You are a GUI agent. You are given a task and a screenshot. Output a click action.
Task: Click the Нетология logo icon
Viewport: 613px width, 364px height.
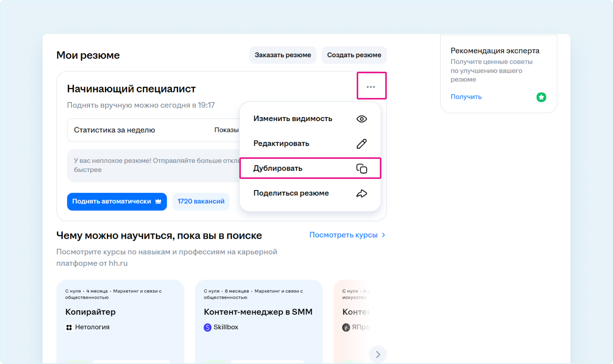tap(69, 327)
